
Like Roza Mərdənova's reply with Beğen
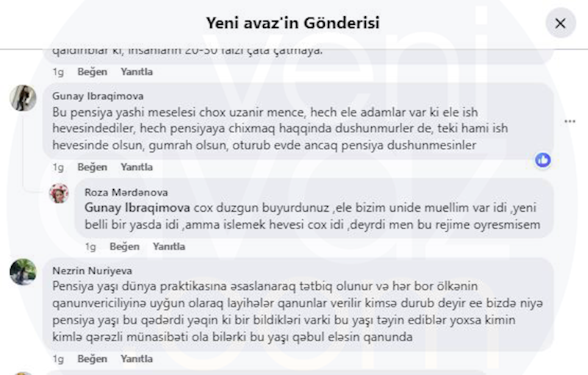[x=124, y=246]
